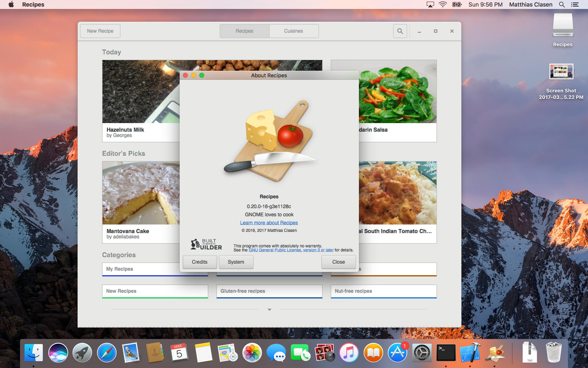This screenshot has width=588, height=368.
Task: Open Mantovana Cake recipe card
Action: tap(141, 202)
